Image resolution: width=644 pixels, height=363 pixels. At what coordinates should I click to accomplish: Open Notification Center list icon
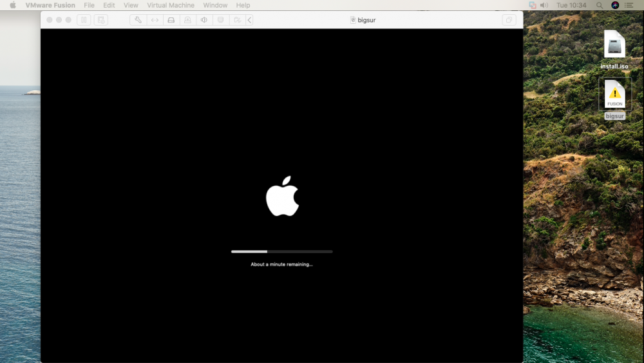[x=629, y=5]
